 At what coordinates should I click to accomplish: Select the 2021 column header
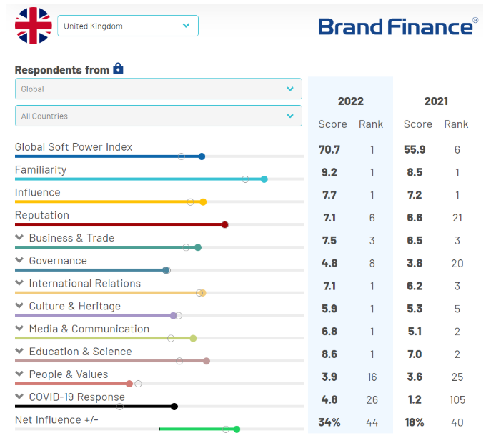[436, 101]
